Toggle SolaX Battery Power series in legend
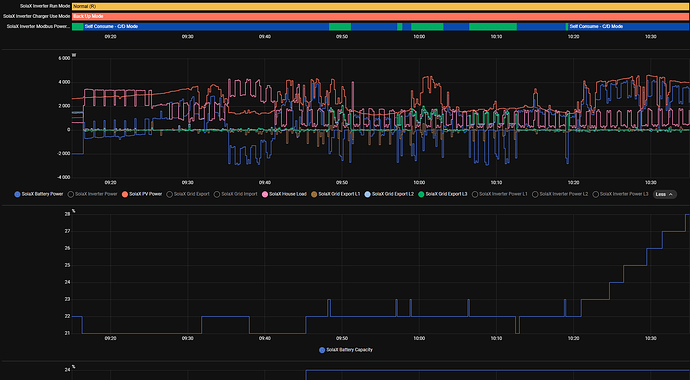The width and height of the screenshot is (690, 380). 39,194
